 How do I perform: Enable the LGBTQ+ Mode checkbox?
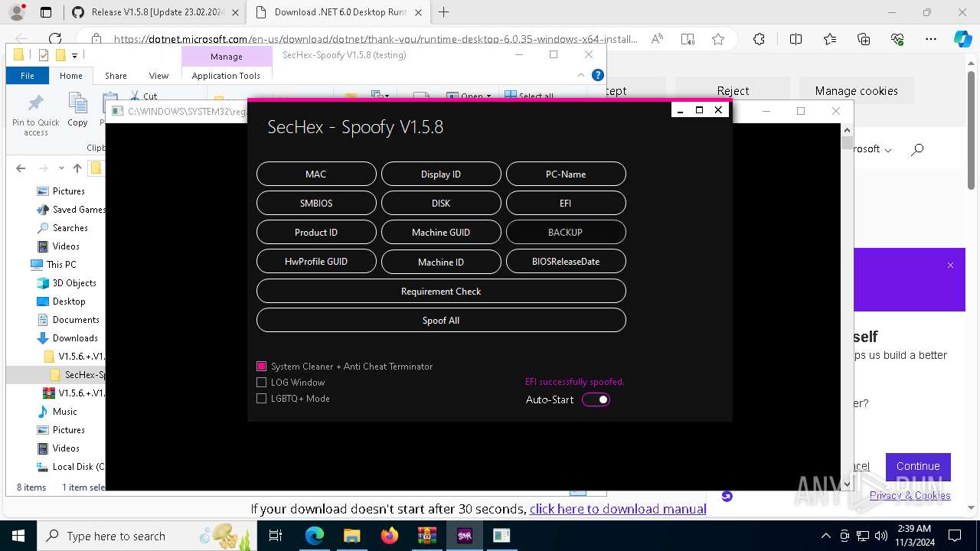coord(261,399)
